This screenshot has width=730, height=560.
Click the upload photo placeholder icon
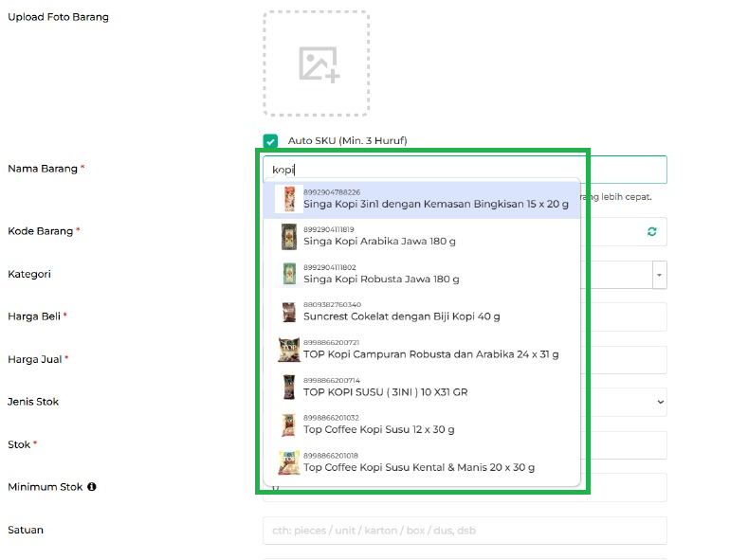(x=319, y=64)
